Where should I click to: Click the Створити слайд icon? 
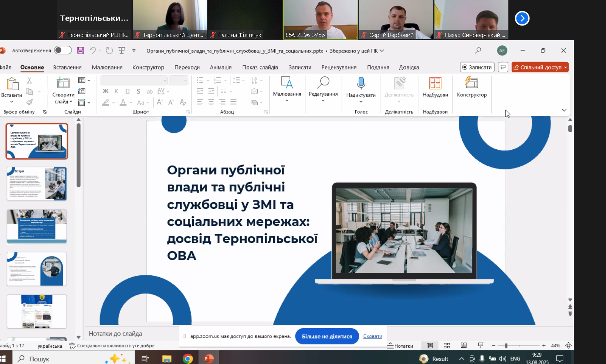click(63, 83)
